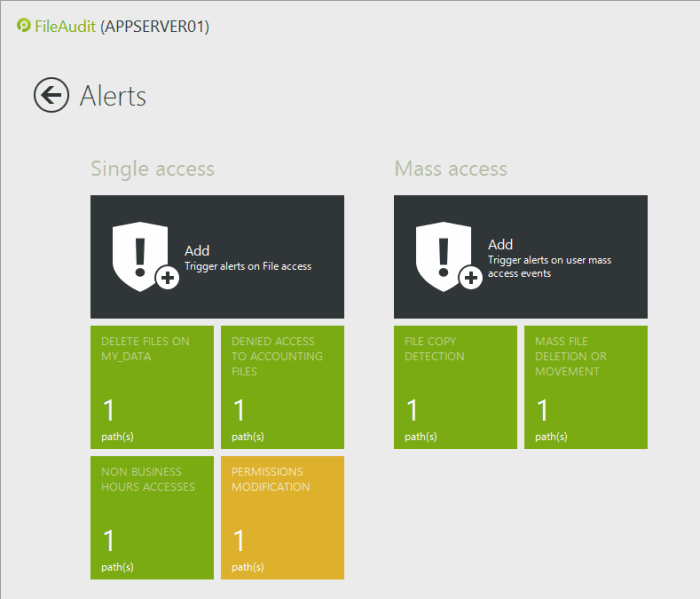Screen dimensions: 700x599
Task: Select 'Trigger alerts on user mass access events' text
Action: point(549,266)
